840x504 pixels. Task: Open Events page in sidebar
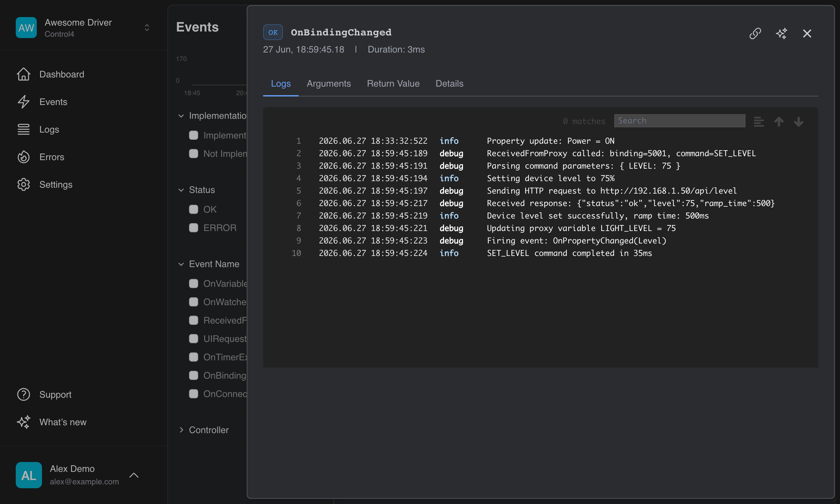coord(53,102)
